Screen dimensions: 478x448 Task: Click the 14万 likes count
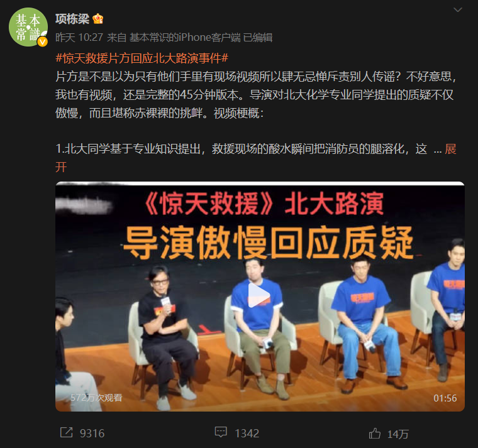(398, 434)
